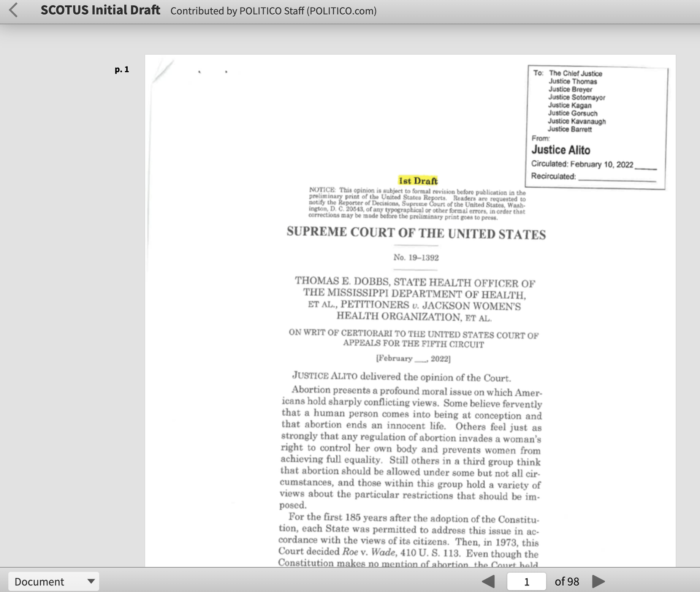Open the Document view mode dropdown

(x=54, y=581)
